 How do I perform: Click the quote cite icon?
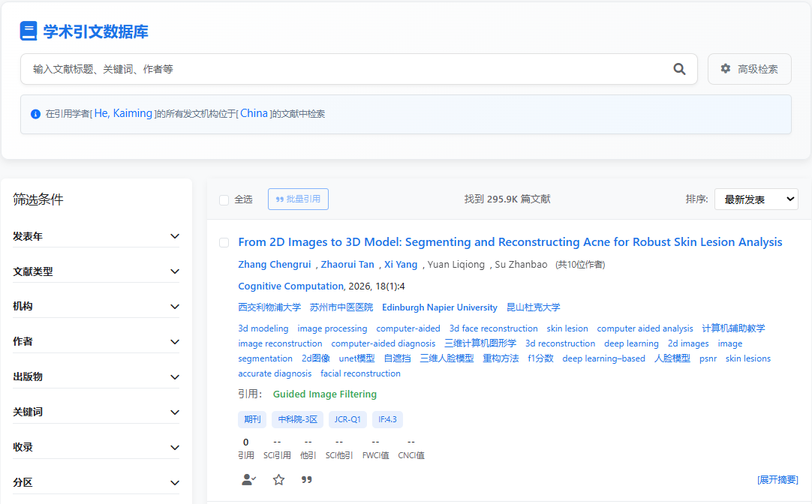click(306, 479)
